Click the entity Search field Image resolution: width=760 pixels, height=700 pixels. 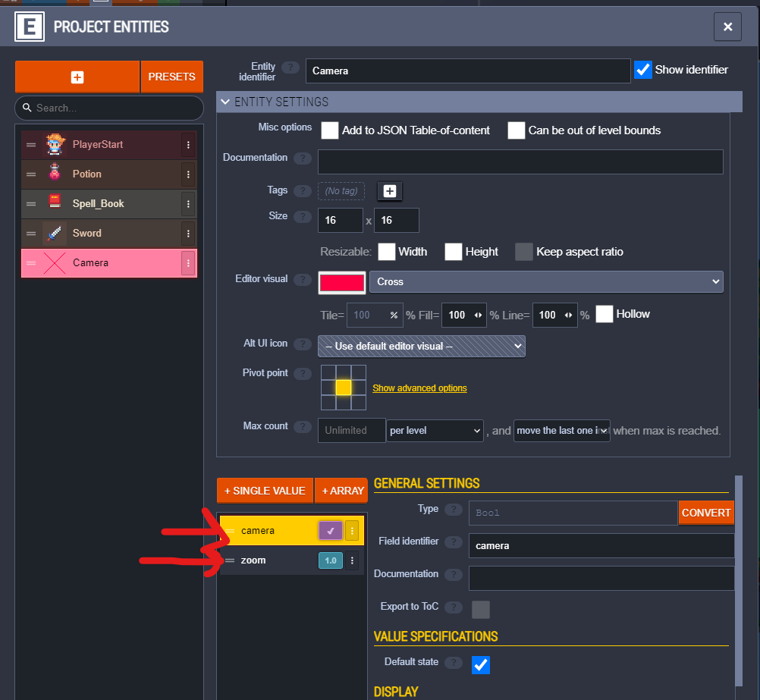pos(114,108)
